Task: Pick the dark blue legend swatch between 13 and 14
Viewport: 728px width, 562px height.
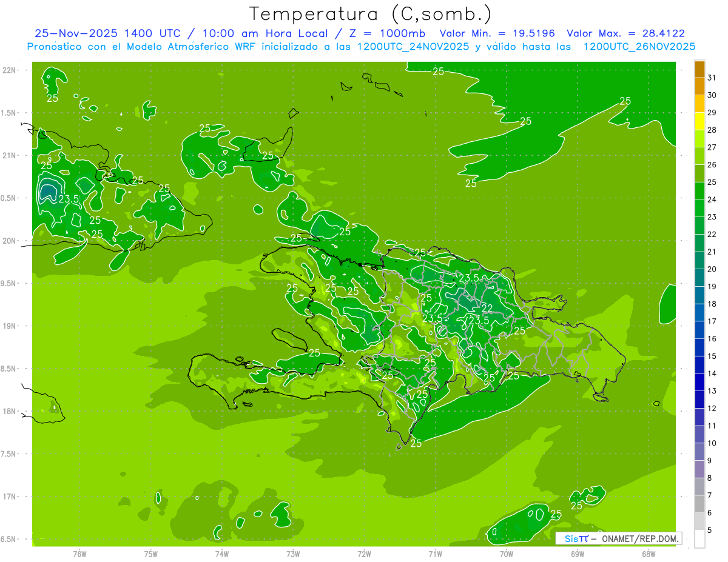Action: point(699,383)
